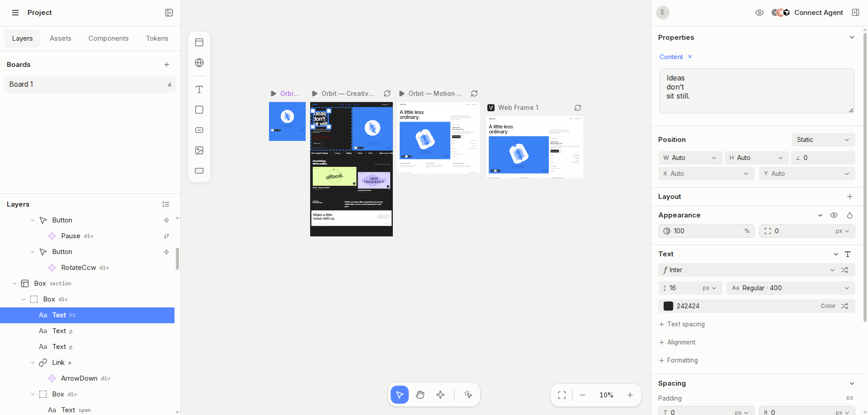Activate the Hand pan tool
Viewport: 868px width, 415px height.
pyautogui.click(x=420, y=395)
